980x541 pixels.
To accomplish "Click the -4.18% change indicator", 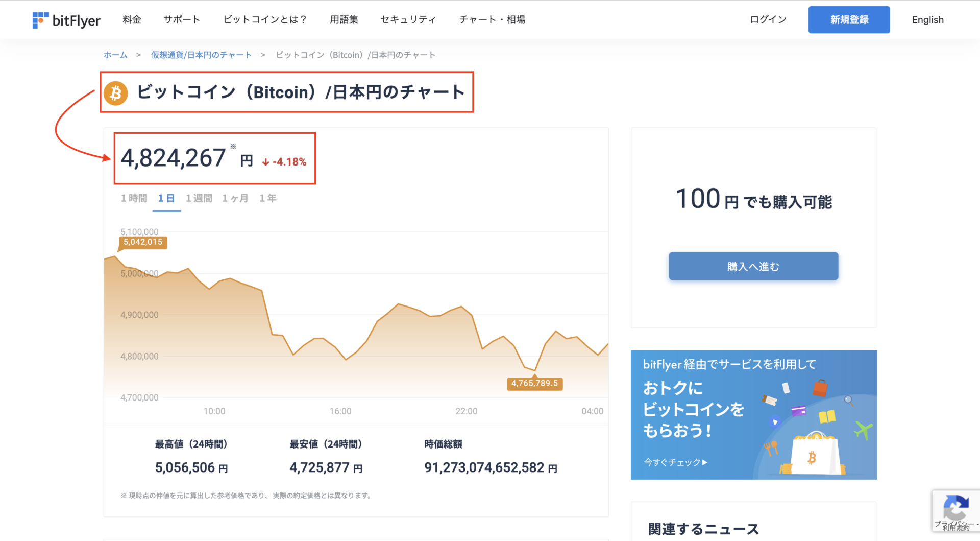I will (284, 162).
